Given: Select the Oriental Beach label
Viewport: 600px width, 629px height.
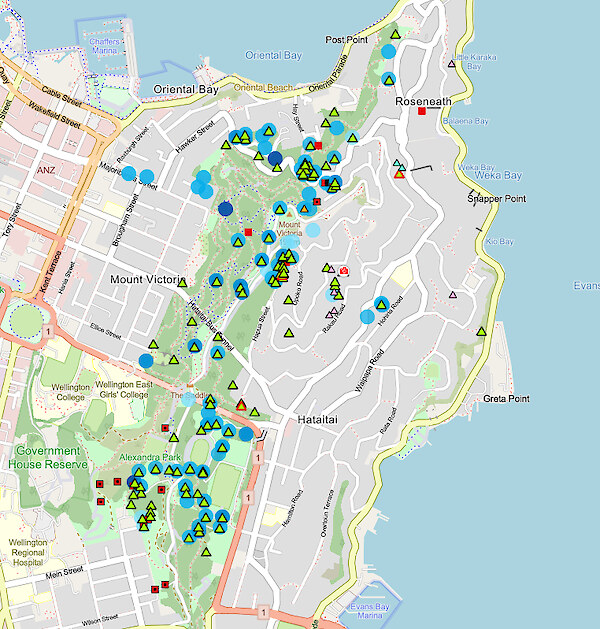Looking at the screenshot, I should point(263,87).
